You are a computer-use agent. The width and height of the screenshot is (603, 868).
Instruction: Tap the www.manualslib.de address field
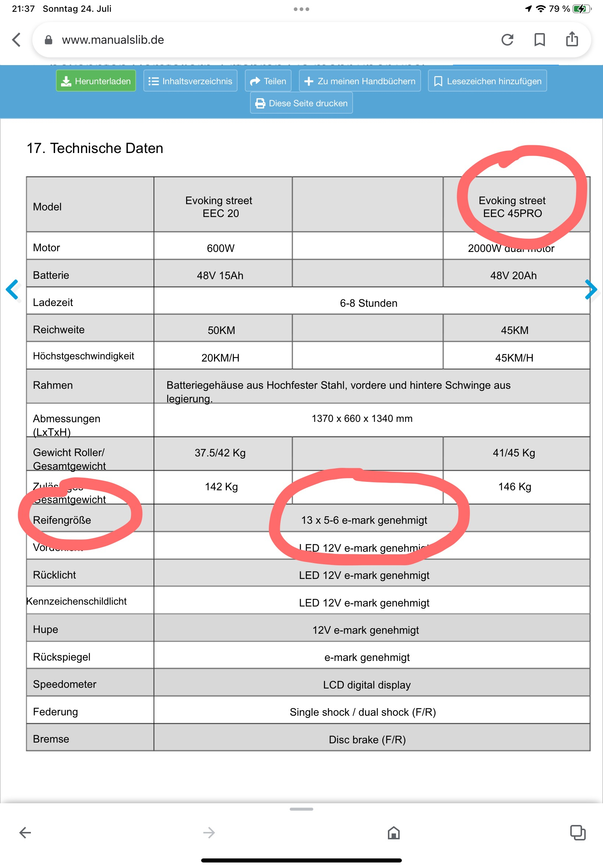pos(264,40)
